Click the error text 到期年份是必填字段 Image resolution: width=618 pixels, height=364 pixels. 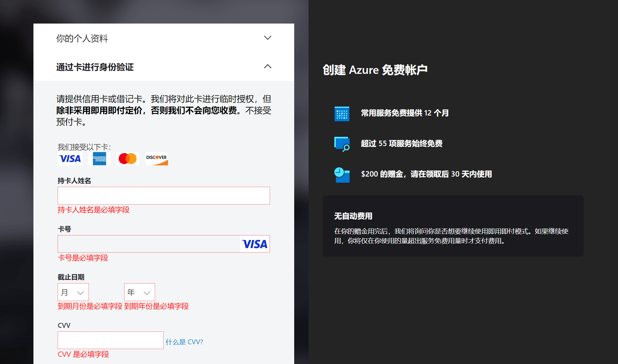(x=156, y=306)
